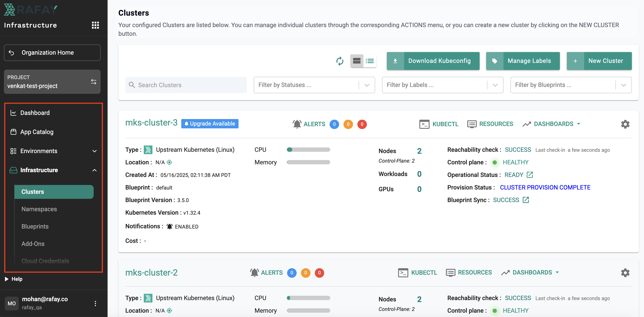This screenshot has width=644, height=317.
Task: Switch to card view layout
Action: click(x=357, y=61)
